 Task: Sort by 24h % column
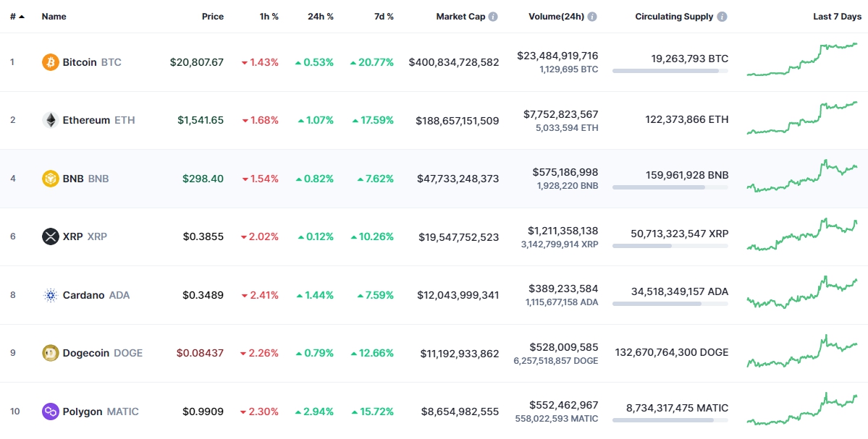(x=321, y=17)
